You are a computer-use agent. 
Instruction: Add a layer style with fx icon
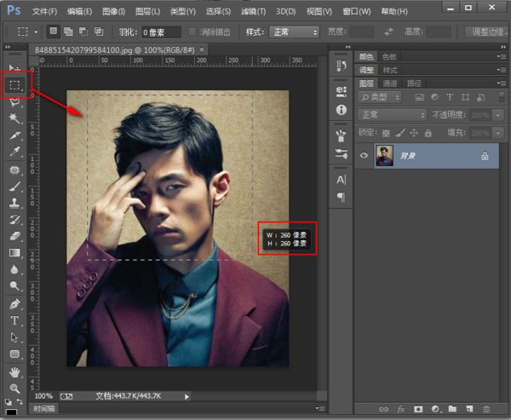[401, 409]
